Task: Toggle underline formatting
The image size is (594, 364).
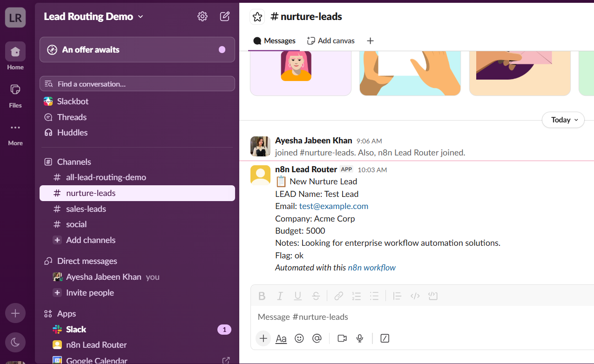Action: (x=298, y=296)
